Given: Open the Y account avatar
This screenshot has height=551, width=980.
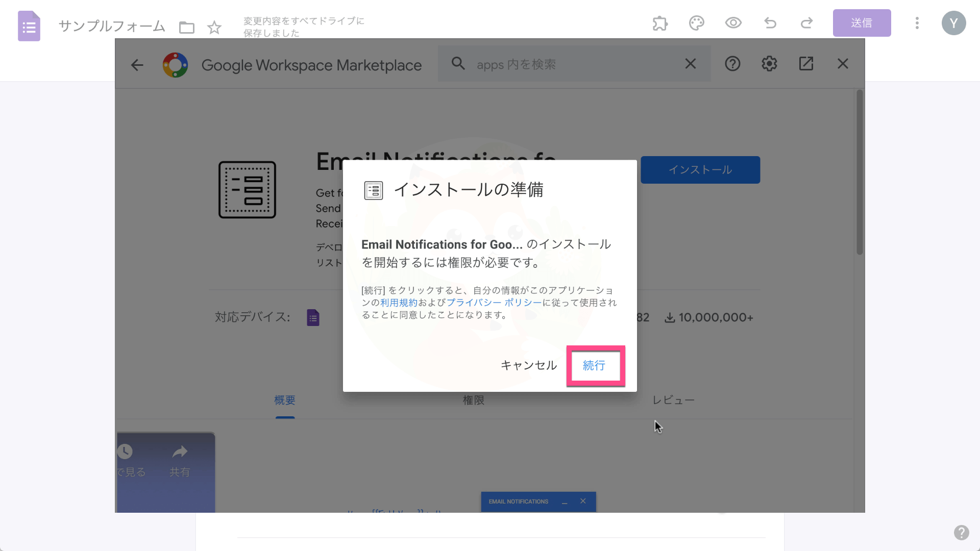Looking at the screenshot, I should [x=953, y=23].
